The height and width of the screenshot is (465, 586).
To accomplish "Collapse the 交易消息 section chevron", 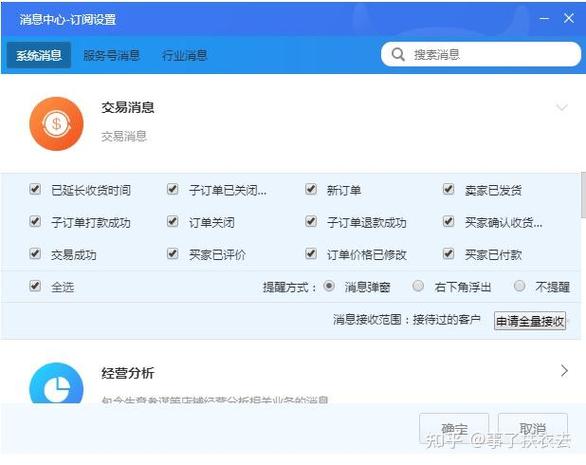I will click(562, 108).
